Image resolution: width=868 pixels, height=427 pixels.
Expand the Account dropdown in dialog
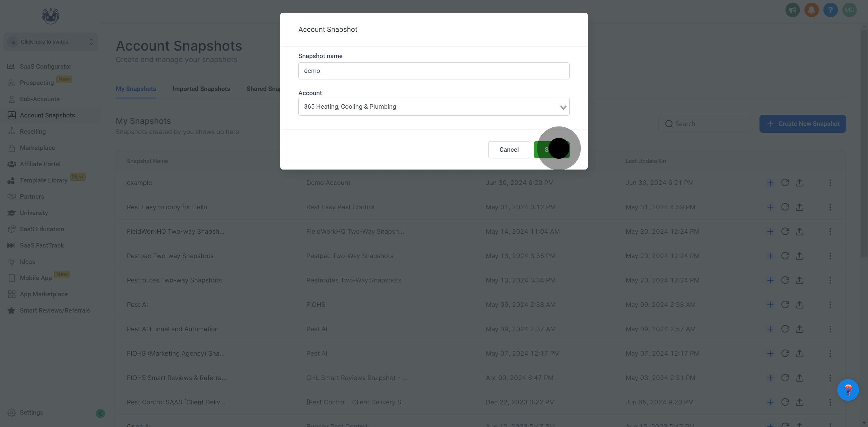click(x=434, y=107)
